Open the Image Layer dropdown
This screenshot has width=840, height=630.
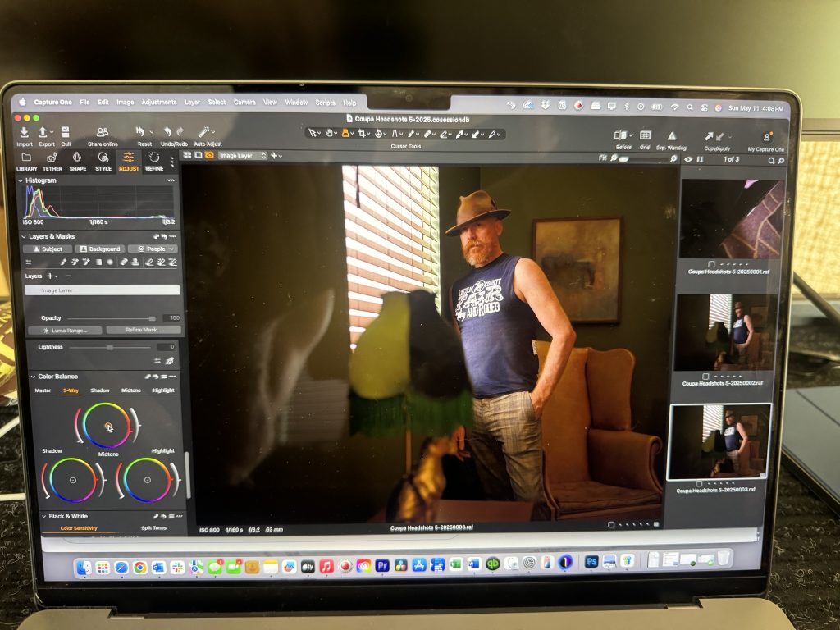(242, 155)
